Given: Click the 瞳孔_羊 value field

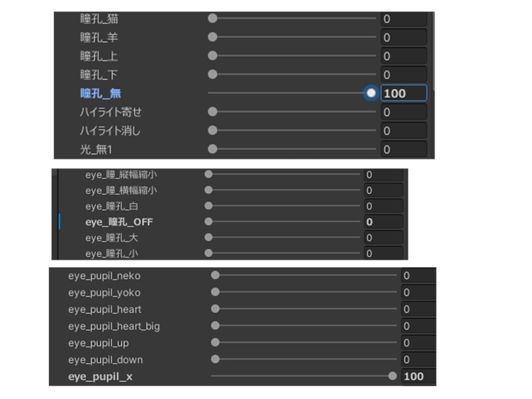Looking at the screenshot, I should 403,37.
